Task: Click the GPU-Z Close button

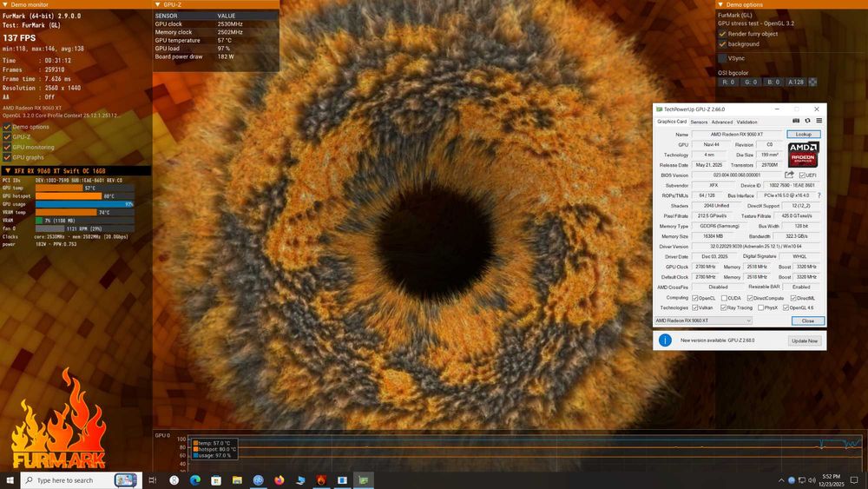Action: click(x=807, y=320)
